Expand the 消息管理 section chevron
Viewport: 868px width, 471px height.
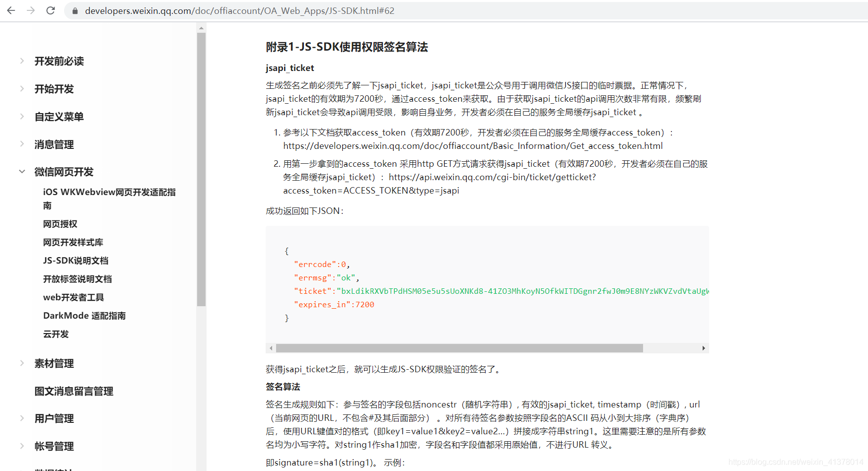pyautogui.click(x=22, y=144)
